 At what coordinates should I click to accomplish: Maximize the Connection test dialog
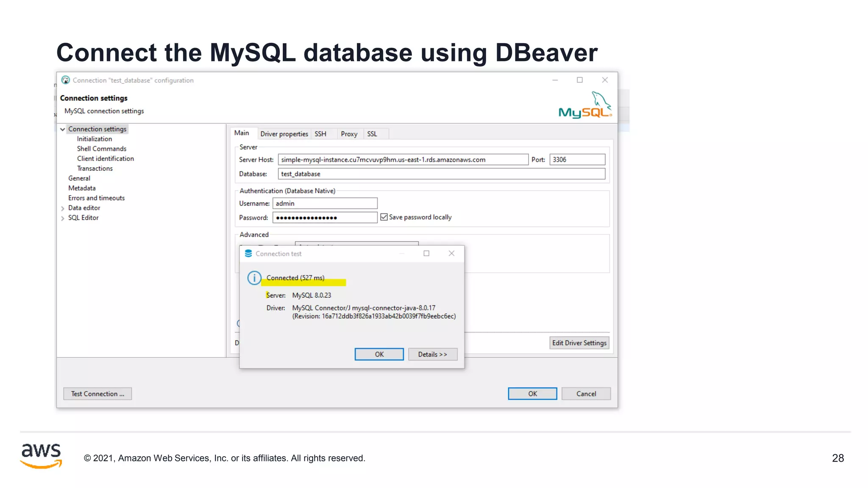point(426,253)
